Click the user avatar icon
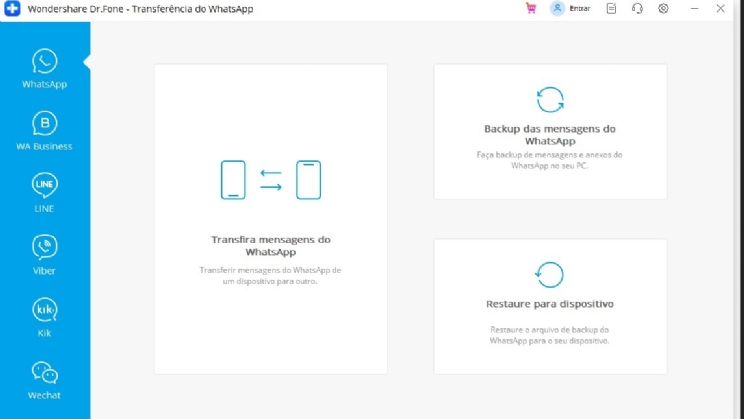This screenshot has width=744, height=419. coord(558,9)
